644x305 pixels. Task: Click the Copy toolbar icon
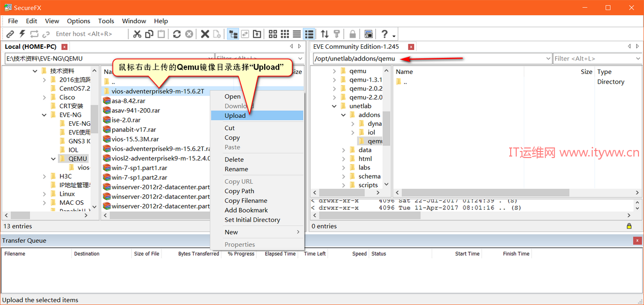click(x=149, y=34)
